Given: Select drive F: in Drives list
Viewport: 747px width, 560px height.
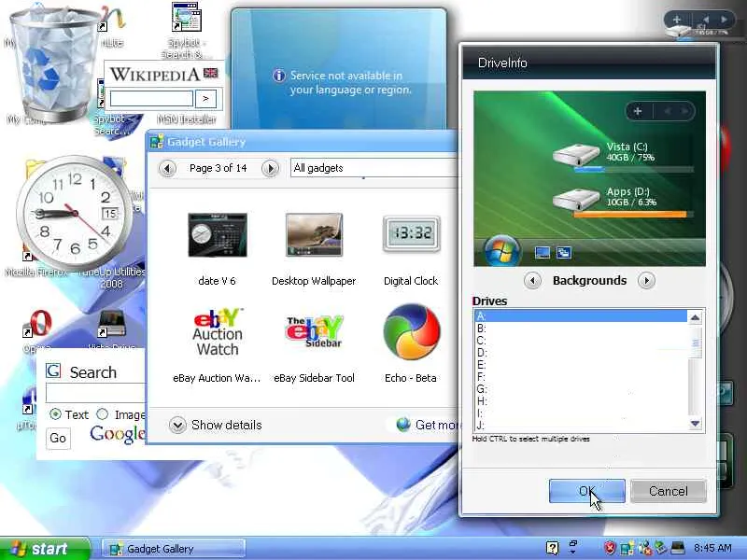Looking at the screenshot, I should pos(581,377).
